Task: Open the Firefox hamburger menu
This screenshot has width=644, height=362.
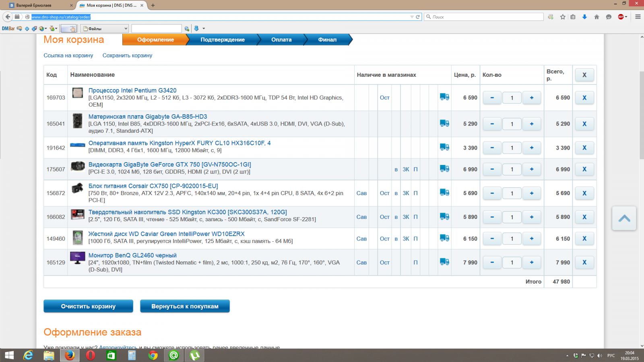Action: [x=638, y=17]
